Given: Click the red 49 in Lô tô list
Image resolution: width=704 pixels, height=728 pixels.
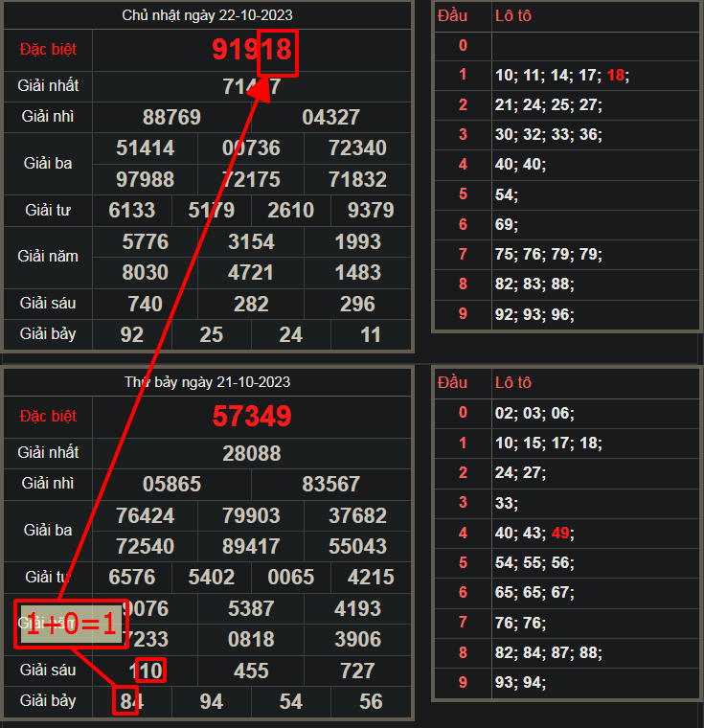Looking at the screenshot, I should click(560, 534).
